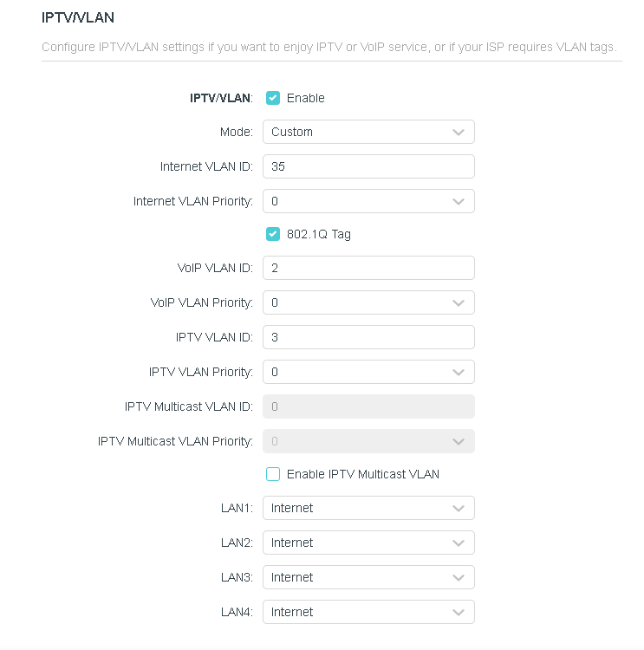Expand the LAN4 port assignment dropdown
644x650 pixels.
click(368, 612)
